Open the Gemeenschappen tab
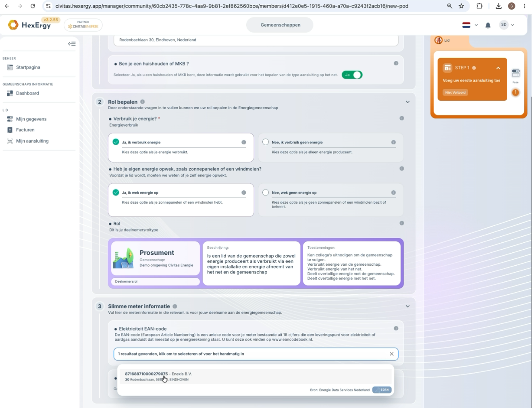 [280, 25]
